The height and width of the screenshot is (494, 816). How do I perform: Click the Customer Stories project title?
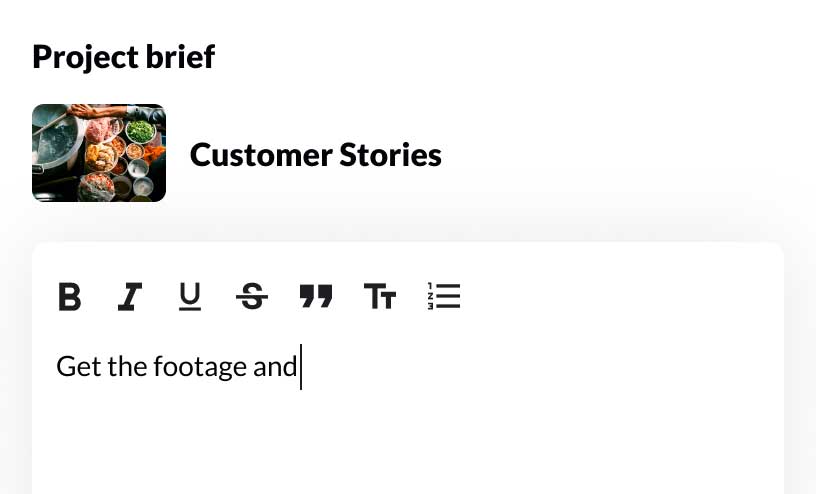click(315, 155)
